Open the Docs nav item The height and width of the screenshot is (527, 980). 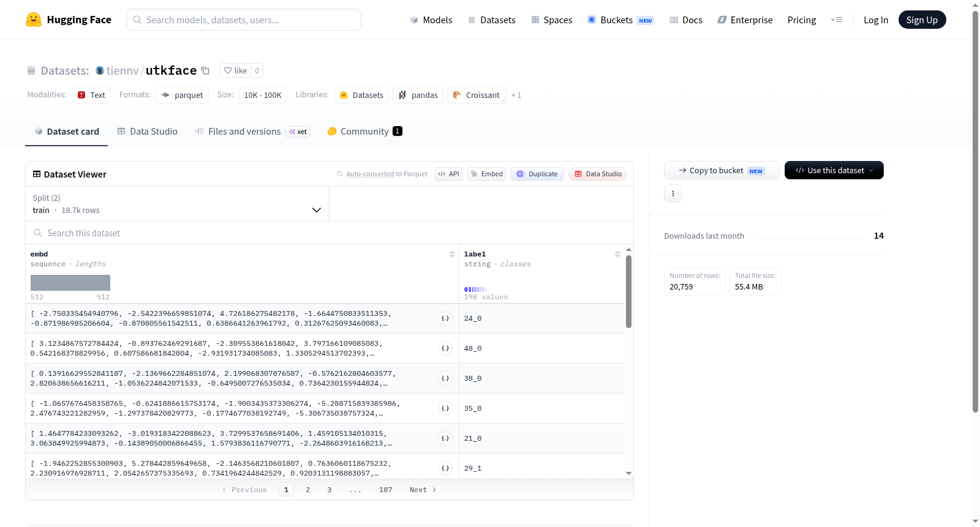coord(686,20)
